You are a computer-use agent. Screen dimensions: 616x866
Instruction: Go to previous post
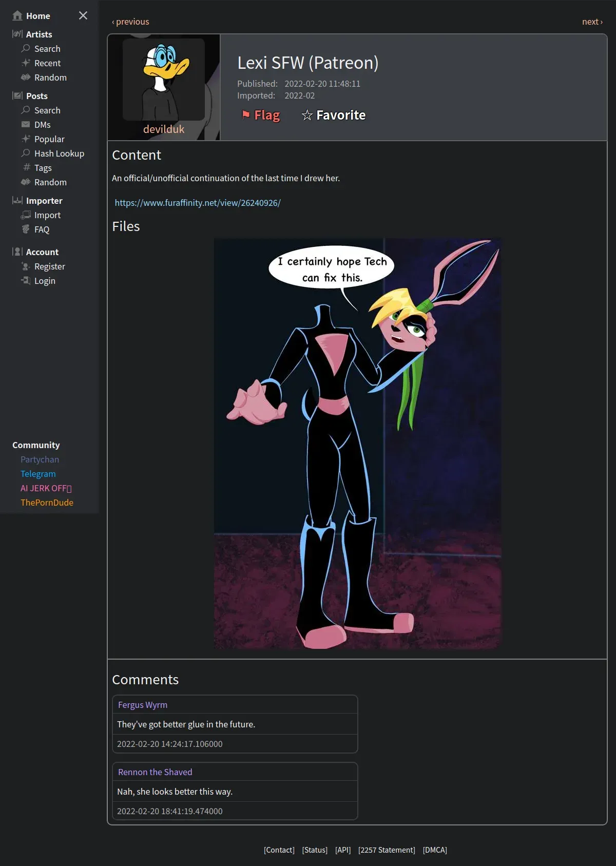click(x=130, y=22)
